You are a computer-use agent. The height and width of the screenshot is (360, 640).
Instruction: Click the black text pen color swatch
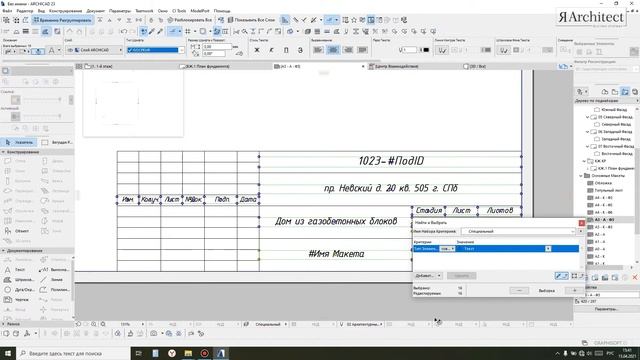426,50
